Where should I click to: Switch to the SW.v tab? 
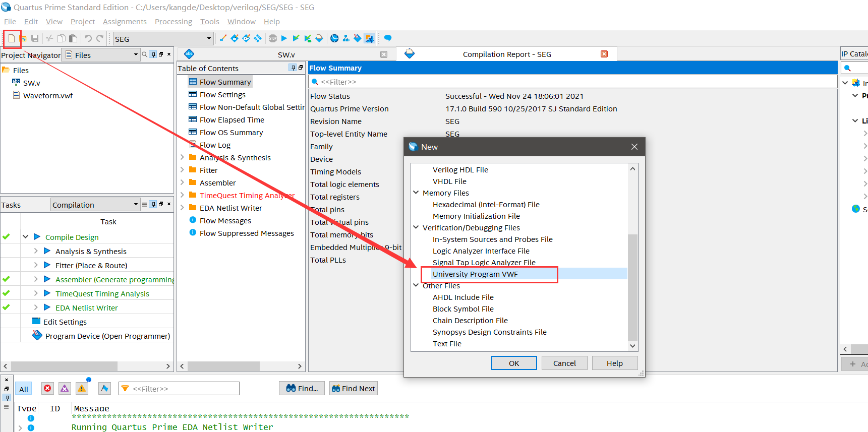point(286,54)
